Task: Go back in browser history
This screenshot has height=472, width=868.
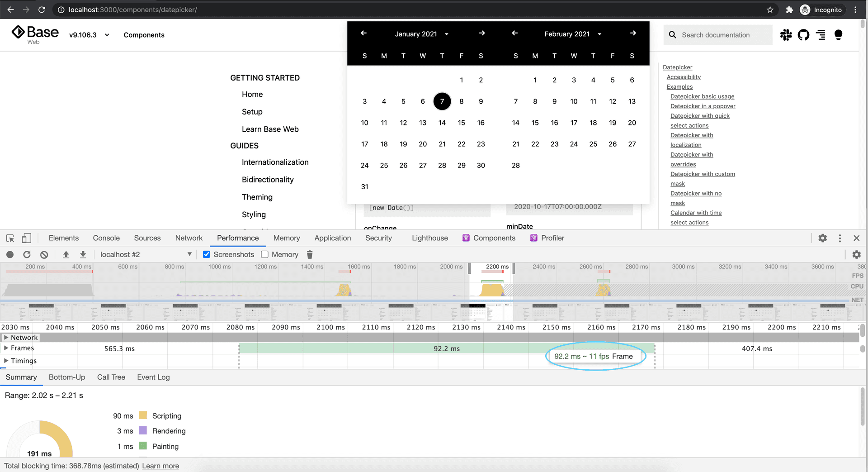Action: [x=10, y=10]
